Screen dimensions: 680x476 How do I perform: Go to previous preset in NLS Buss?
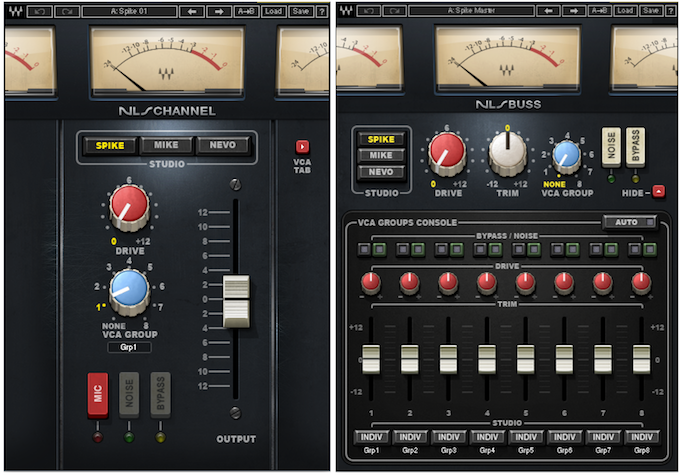click(549, 11)
